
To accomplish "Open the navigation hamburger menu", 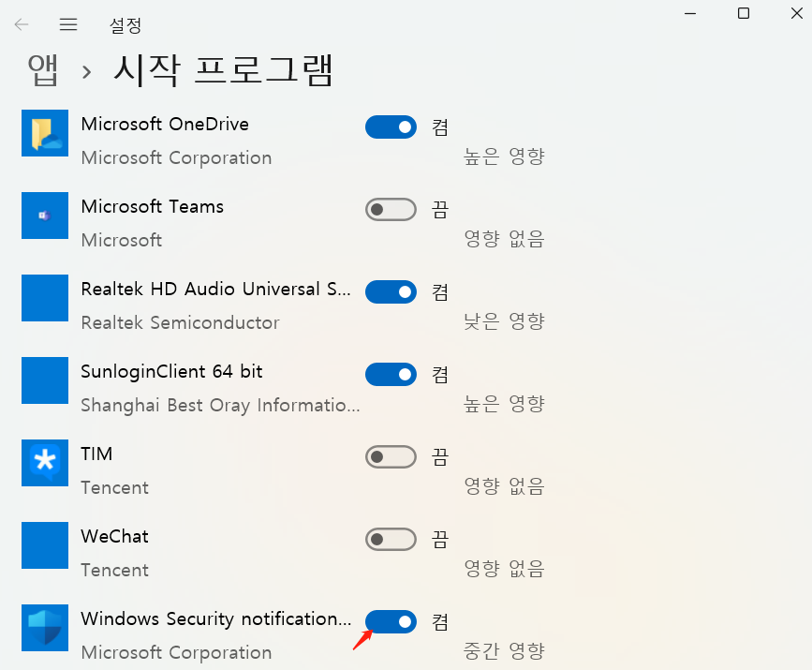I will pyautogui.click(x=68, y=24).
